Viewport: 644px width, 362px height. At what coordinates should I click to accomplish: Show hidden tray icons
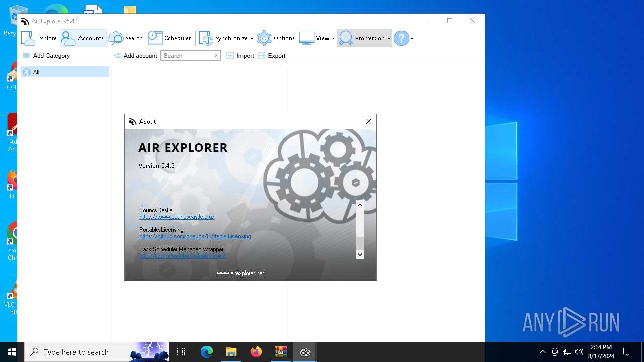tap(542, 352)
